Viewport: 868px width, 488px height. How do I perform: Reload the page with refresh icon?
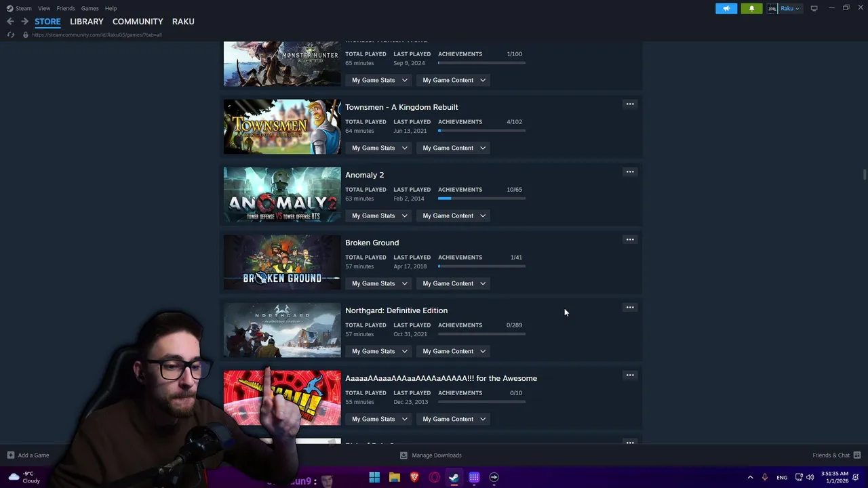click(11, 35)
